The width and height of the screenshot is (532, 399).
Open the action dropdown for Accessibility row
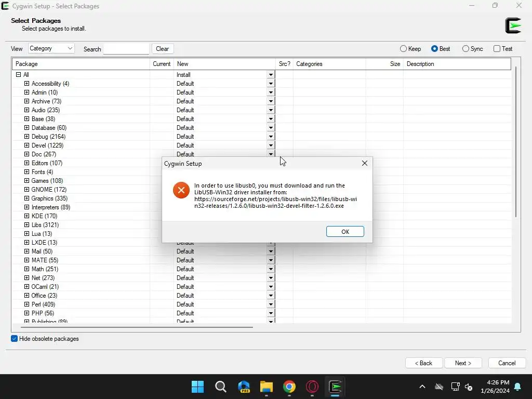(271, 84)
